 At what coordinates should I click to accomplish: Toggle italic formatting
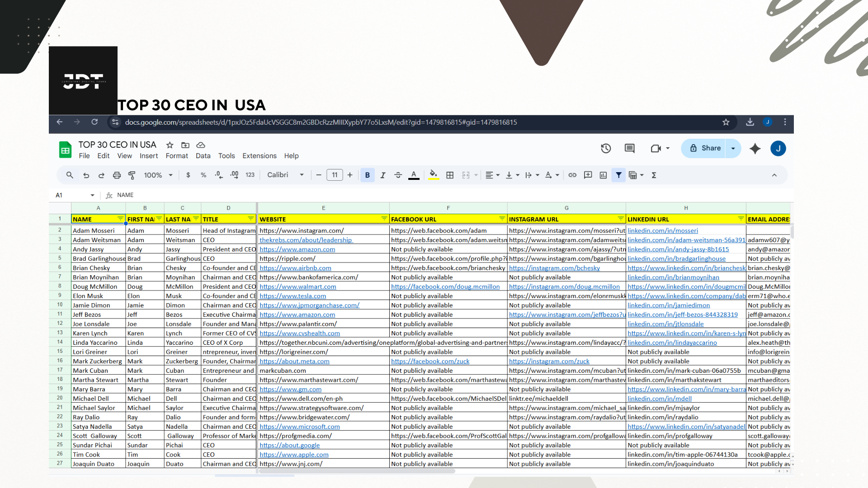click(383, 175)
